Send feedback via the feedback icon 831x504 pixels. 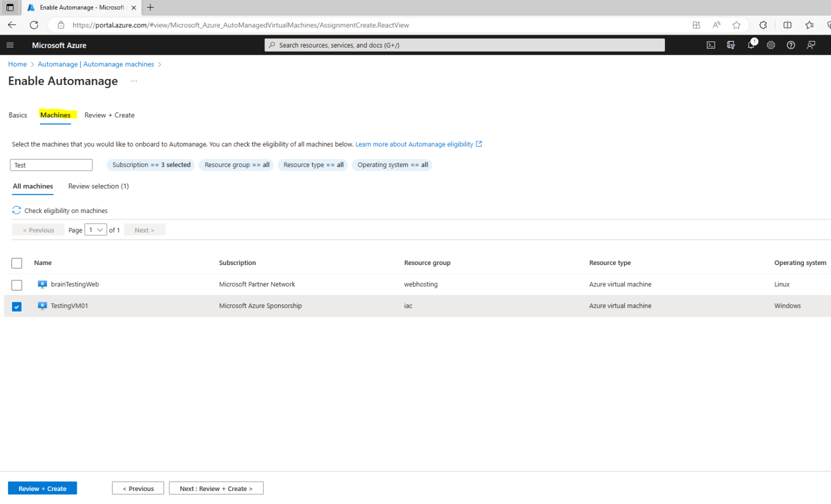pyautogui.click(x=810, y=45)
